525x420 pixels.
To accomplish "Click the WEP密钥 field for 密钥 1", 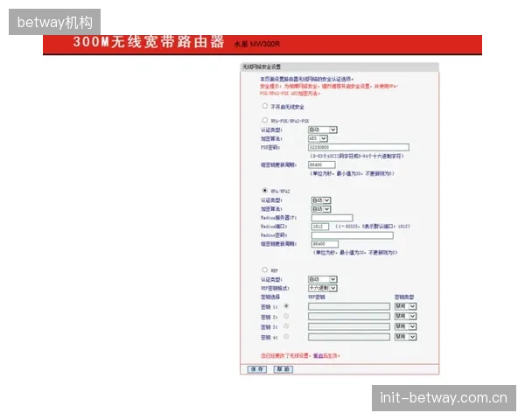I will pos(349,306).
